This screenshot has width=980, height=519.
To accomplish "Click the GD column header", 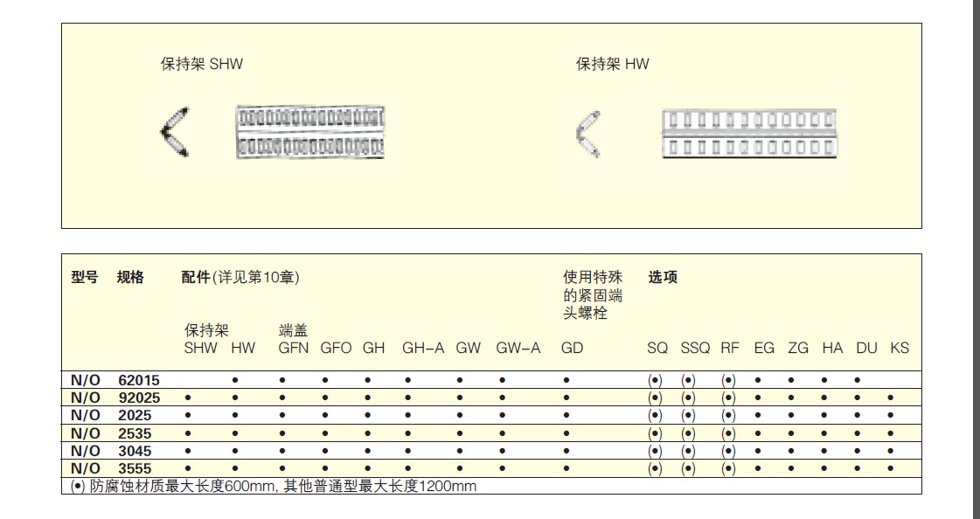I will click(572, 348).
